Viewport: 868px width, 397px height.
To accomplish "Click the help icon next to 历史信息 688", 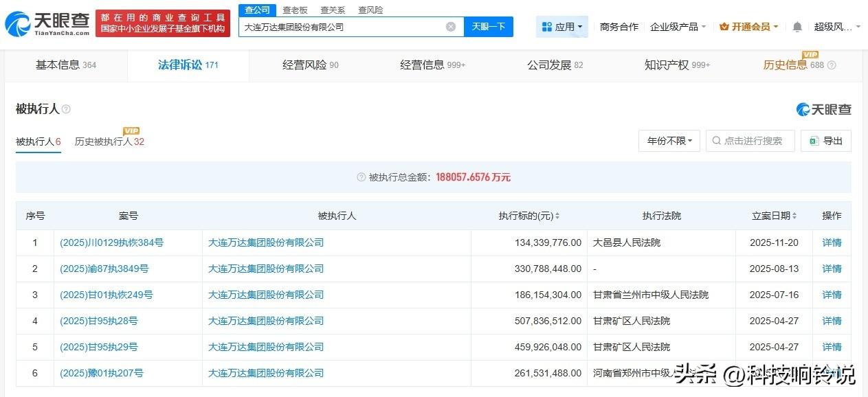I will point(832,65).
